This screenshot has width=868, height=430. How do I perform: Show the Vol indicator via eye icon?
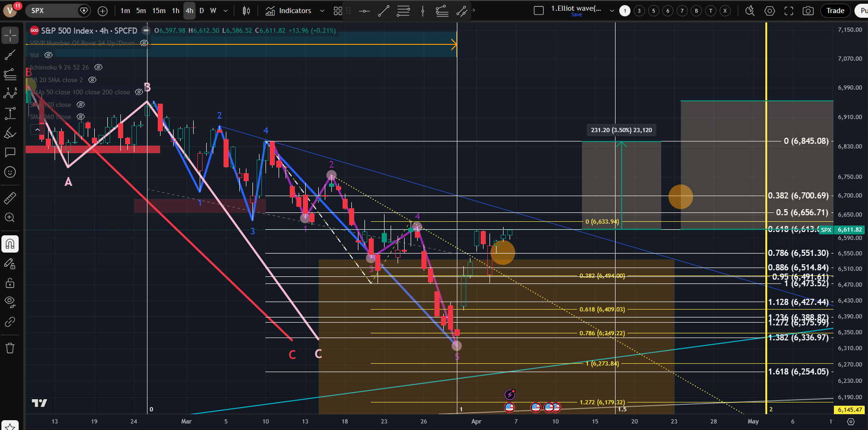click(x=49, y=55)
